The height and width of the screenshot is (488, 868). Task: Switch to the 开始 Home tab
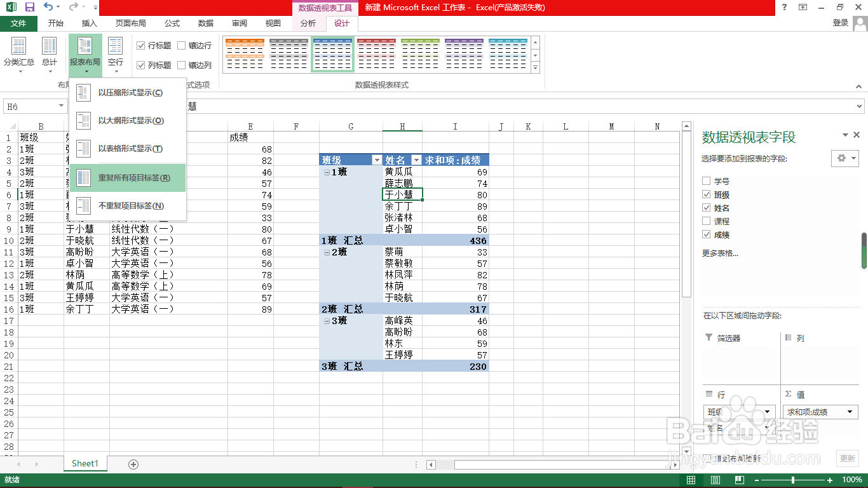coord(55,24)
